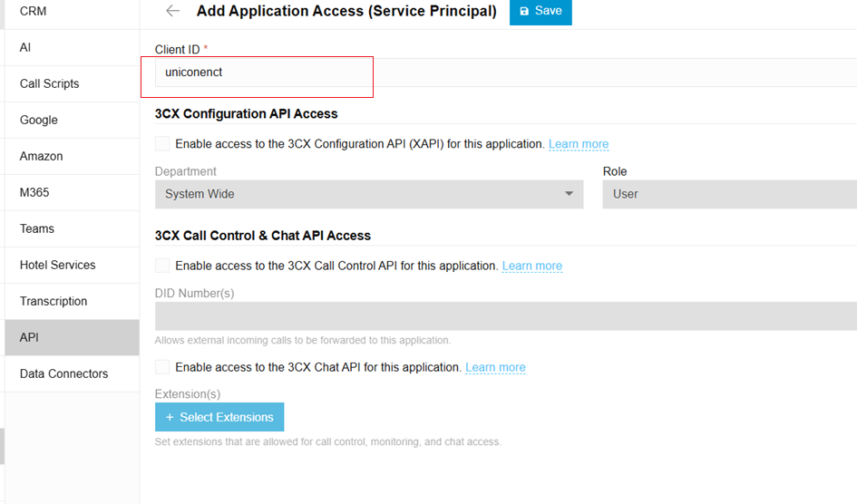857x504 pixels.
Task: Enable 3CX Chat API access checkbox
Action: (162, 367)
